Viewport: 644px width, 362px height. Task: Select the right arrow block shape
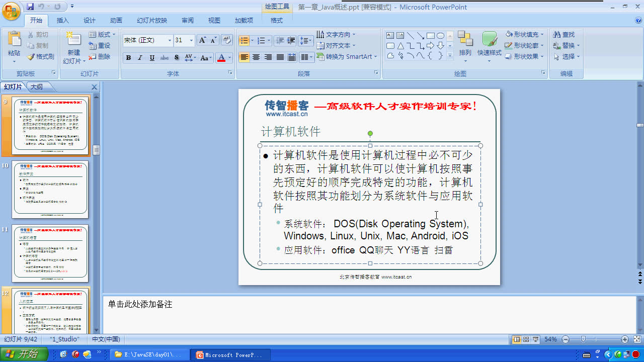coord(431,46)
